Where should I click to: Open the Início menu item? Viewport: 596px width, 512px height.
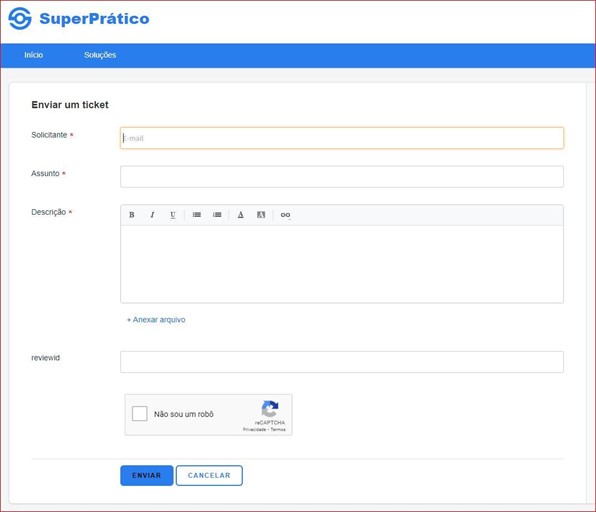(x=33, y=55)
